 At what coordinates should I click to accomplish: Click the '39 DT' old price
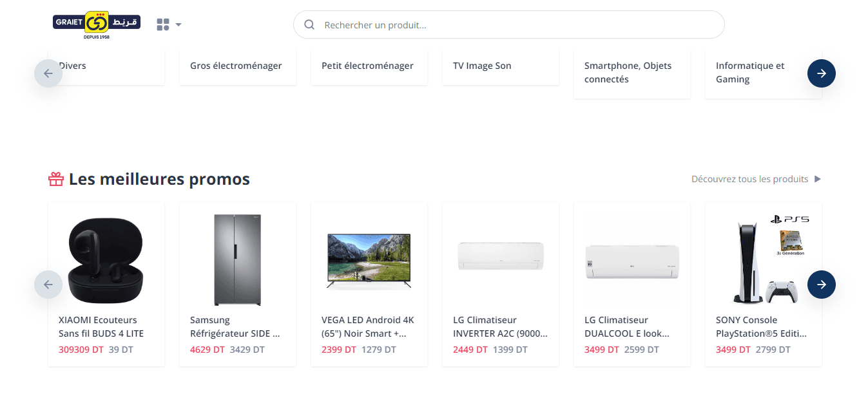(x=121, y=350)
